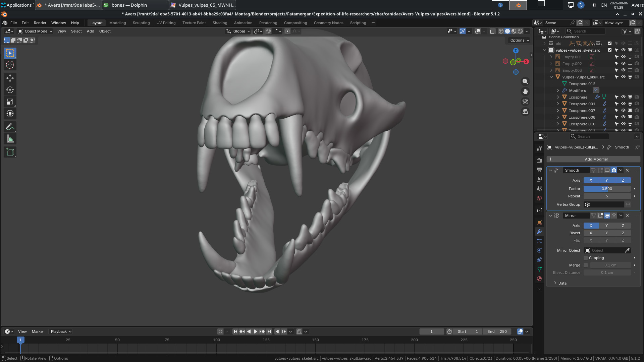Switch to the Sculpting workspace tab
This screenshot has width=644, height=362.
141,23
